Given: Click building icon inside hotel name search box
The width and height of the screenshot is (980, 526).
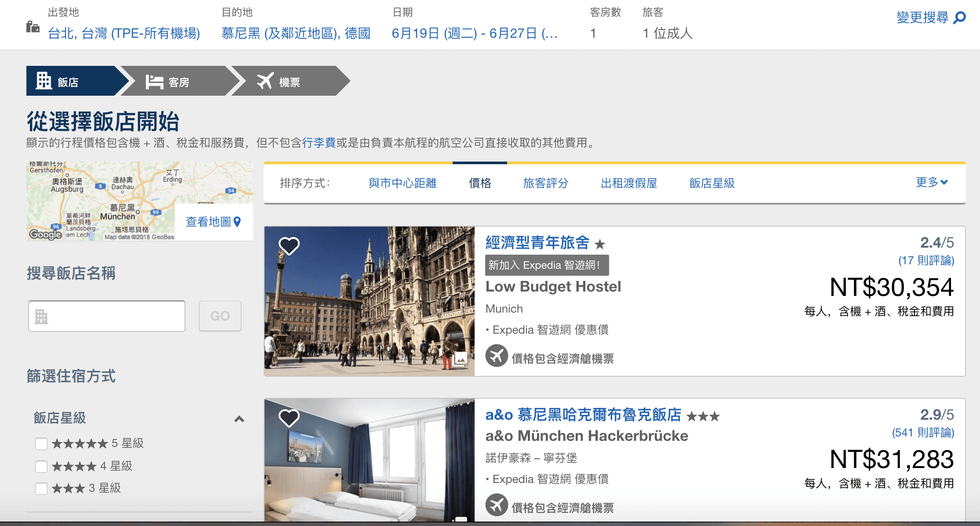Looking at the screenshot, I should [x=41, y=316].
